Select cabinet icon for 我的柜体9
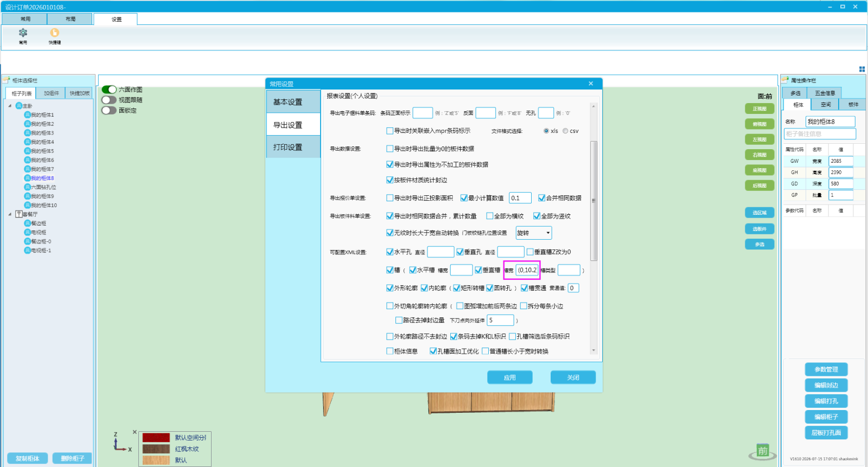868x467 pixels. (27, 196)
